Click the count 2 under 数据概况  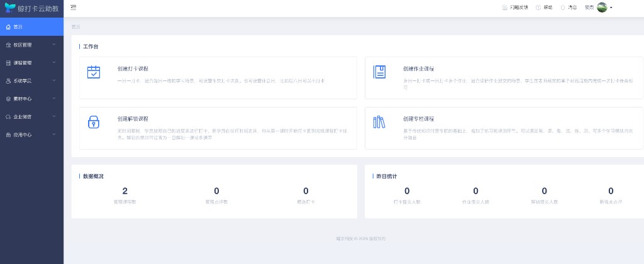pos(125,191)
